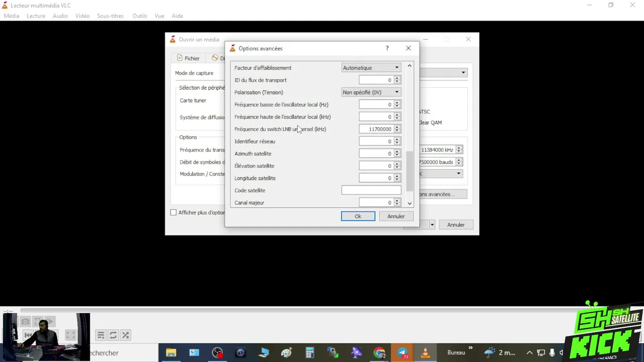
Task: Enable 'Afficher plus d'options' checkbox
Action: pyautogui.click(x=174, y=213)
